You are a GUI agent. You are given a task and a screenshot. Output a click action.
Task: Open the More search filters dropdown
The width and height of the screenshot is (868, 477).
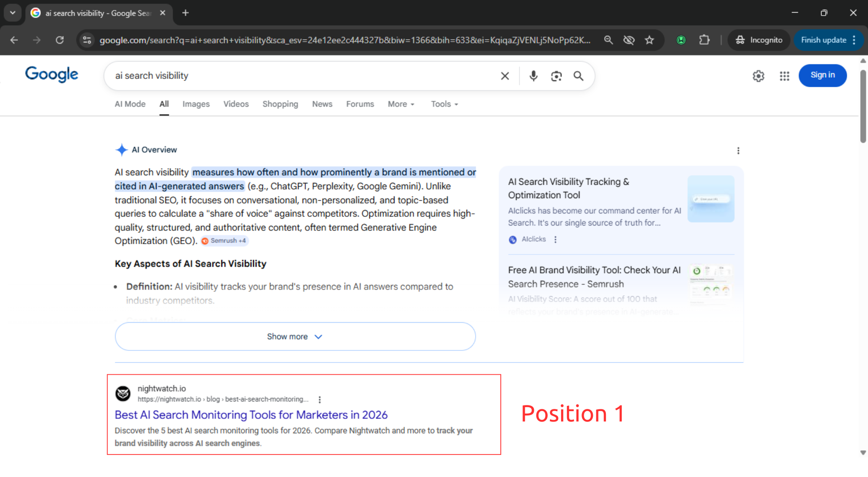tap(400, 104)
